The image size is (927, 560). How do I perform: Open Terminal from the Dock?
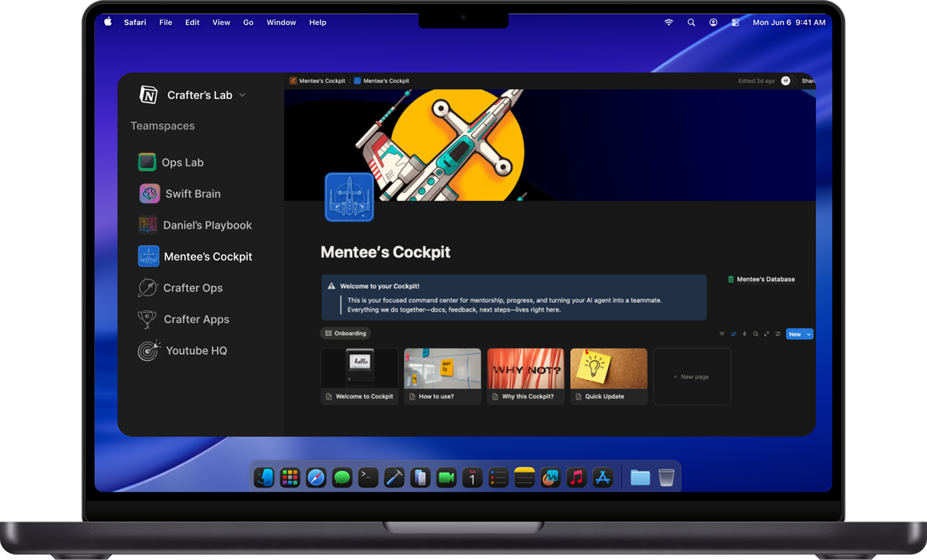(x=368, y=477)
